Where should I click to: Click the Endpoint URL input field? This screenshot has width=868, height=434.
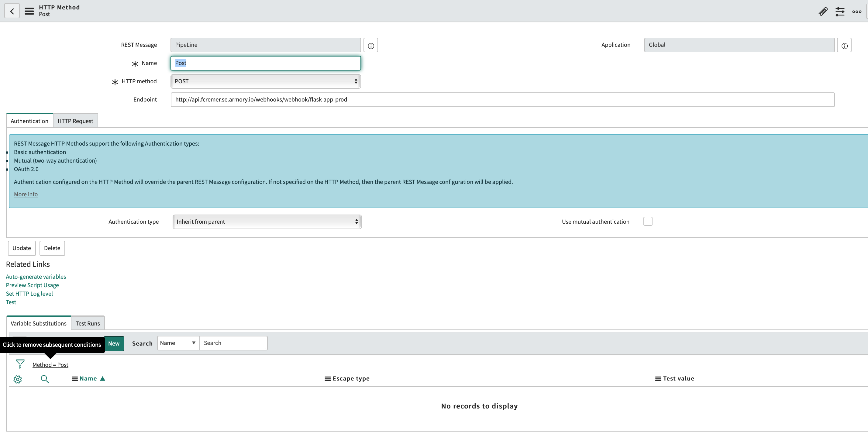tap(502, 100)
